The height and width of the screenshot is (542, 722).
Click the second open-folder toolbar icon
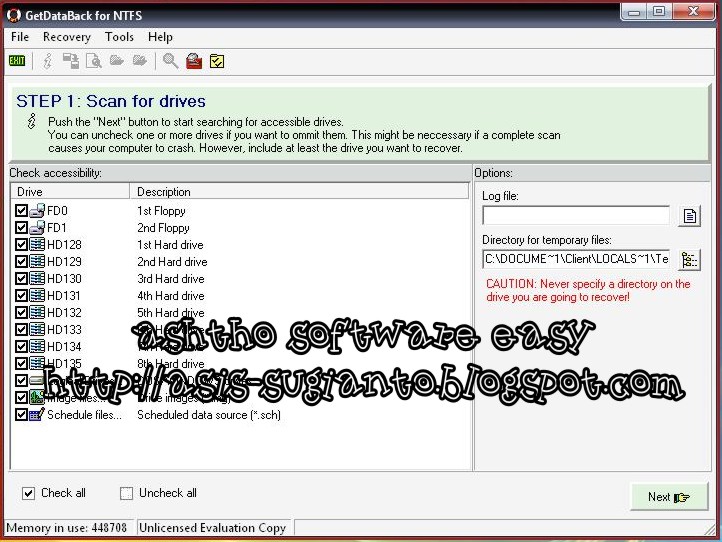coord(140,61)
